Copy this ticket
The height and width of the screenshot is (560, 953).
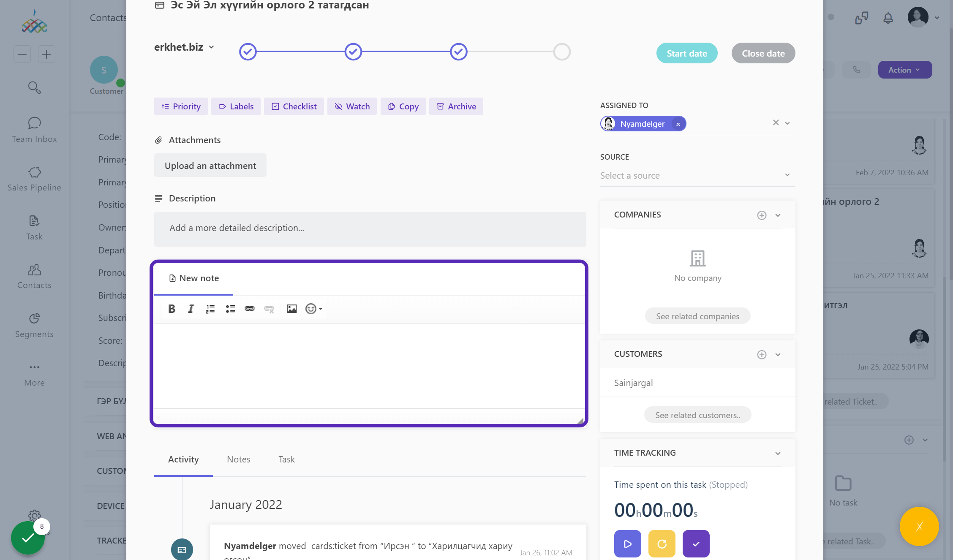403,106
